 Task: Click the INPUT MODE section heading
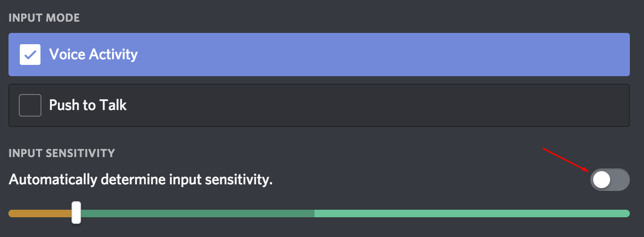click(44, 18)
